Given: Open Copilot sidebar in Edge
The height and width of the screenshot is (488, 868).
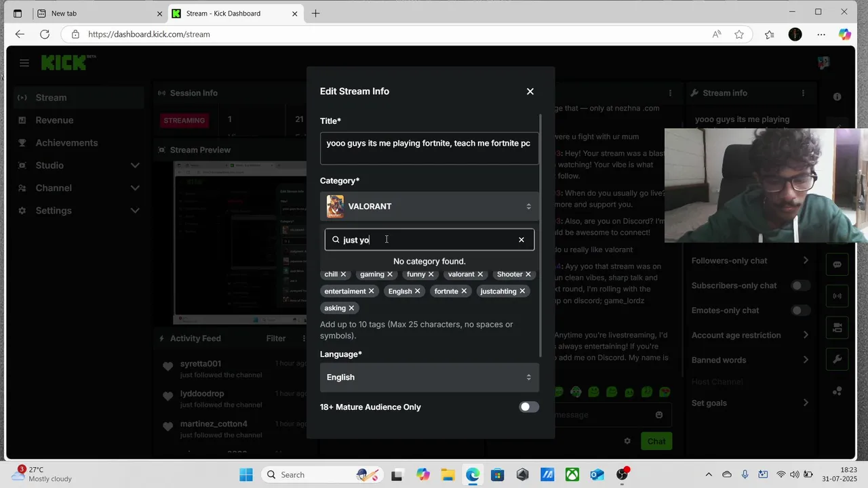Looking at the screenshot, I should coord(845,34).
